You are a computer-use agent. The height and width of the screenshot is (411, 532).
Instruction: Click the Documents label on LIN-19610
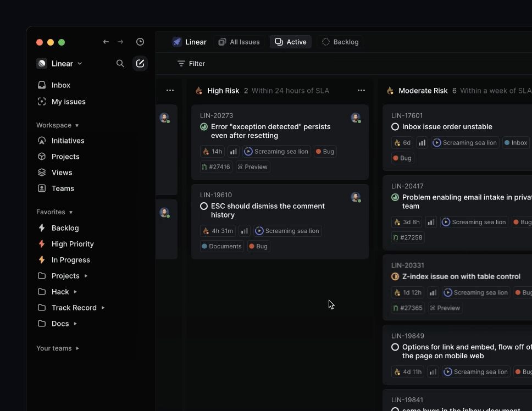[x=222, y=246]
